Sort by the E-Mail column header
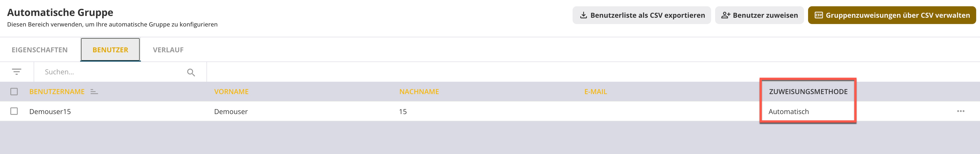Viewport: 980px width, 154px height. (595, 92)
